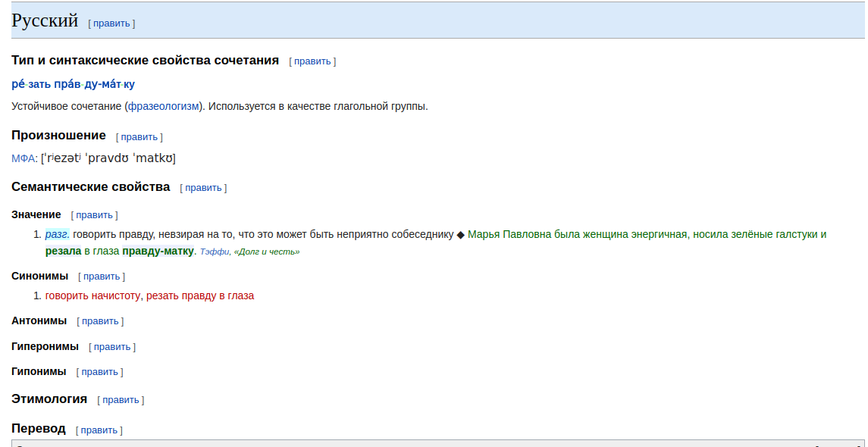Edit the Значение subsection

(x=94, y=215)
